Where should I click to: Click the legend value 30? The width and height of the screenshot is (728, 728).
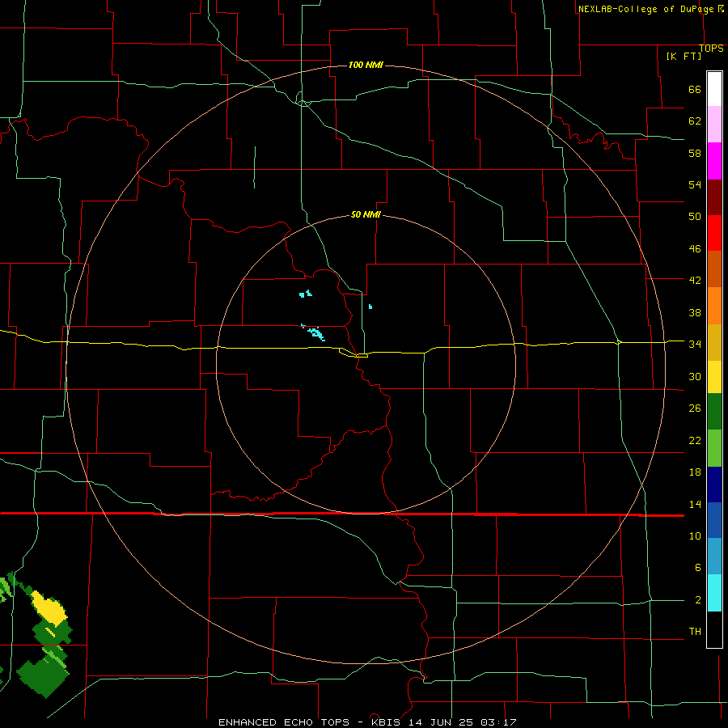tap(695, 376)
